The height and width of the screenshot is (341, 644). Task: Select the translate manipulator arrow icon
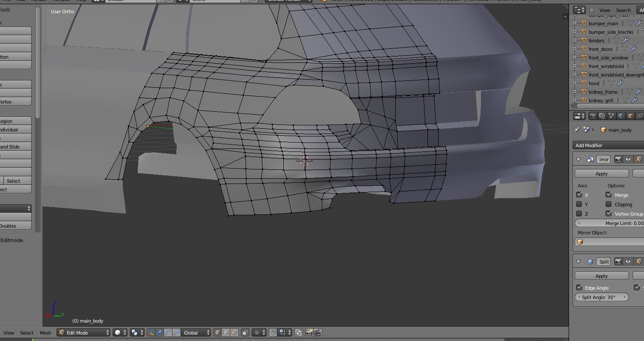[159, 332]
